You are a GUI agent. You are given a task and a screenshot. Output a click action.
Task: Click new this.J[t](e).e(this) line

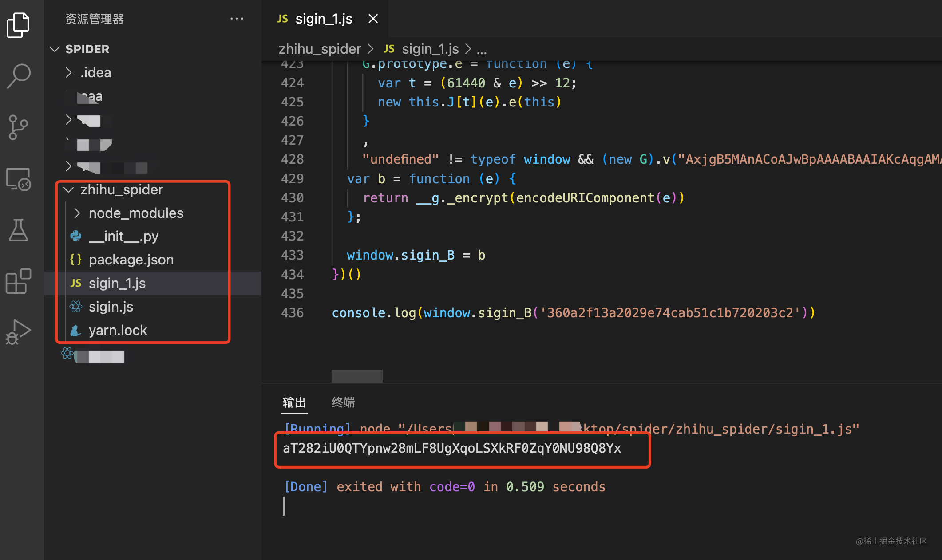470,102
